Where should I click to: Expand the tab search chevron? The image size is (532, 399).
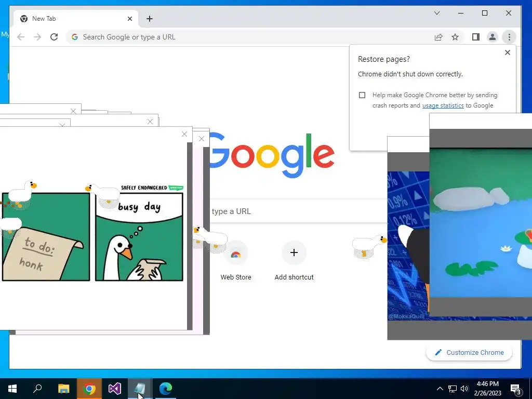click(437, 13)
